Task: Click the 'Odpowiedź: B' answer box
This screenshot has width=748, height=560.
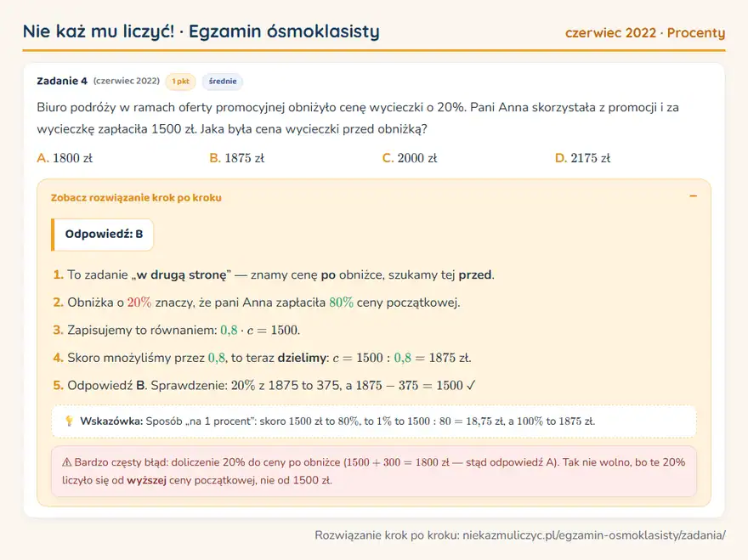Action: coord(103,235)
